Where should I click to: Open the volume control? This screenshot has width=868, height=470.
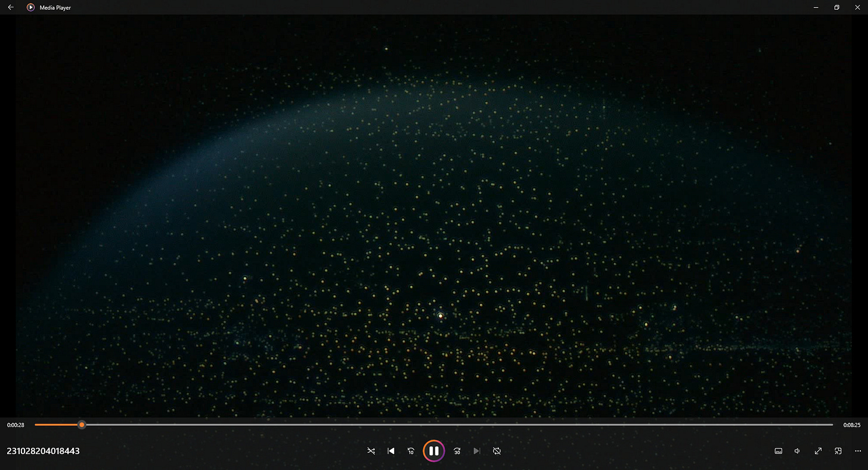tap(798, 451)
